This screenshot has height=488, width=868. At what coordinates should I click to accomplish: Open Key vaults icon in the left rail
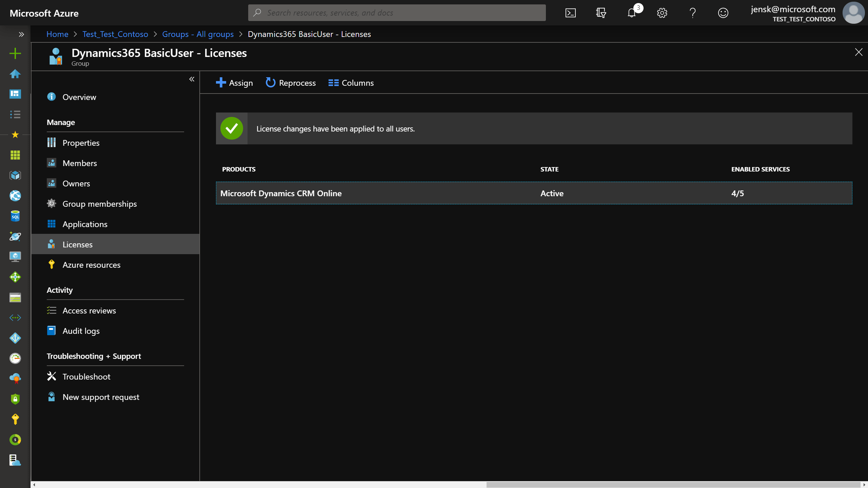point(15,419)
